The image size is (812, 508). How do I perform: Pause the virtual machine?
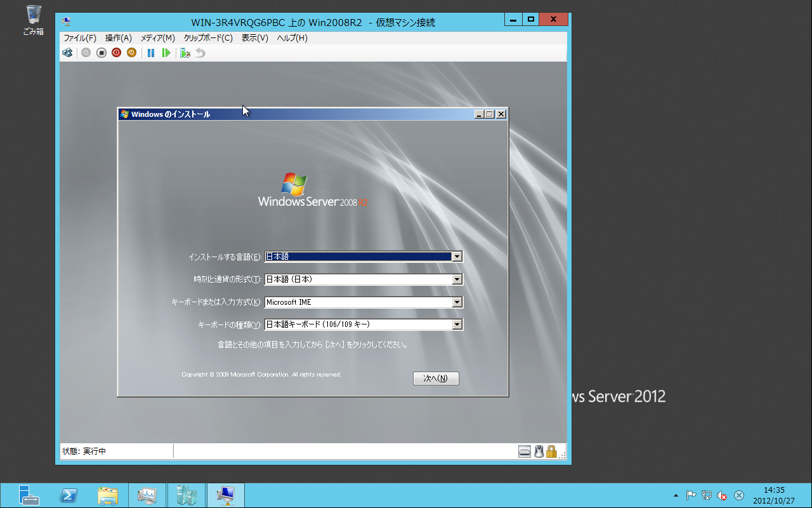[x=151, y=53]
